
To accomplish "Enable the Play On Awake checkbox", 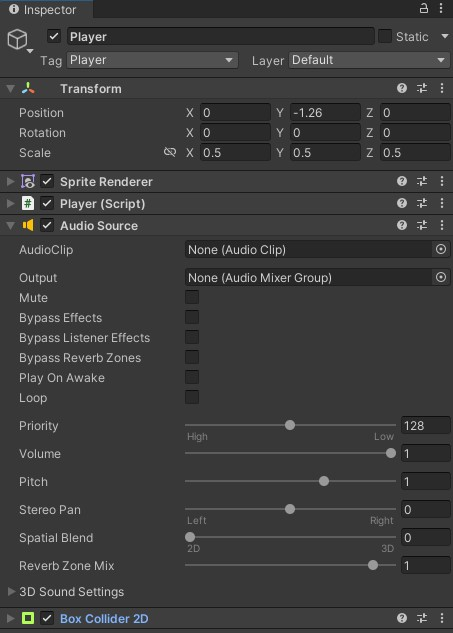I will 192,377.
